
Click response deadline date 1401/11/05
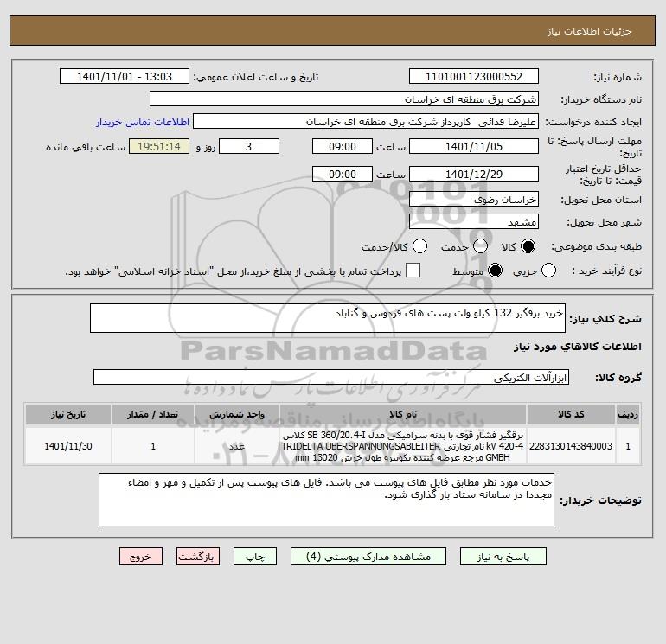point(474,146)
